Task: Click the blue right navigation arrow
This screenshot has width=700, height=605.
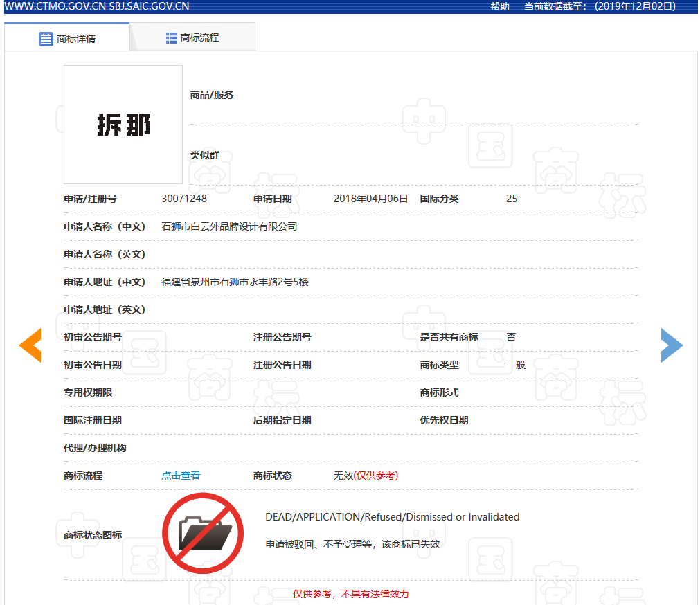Action: (x=672, y=345)
